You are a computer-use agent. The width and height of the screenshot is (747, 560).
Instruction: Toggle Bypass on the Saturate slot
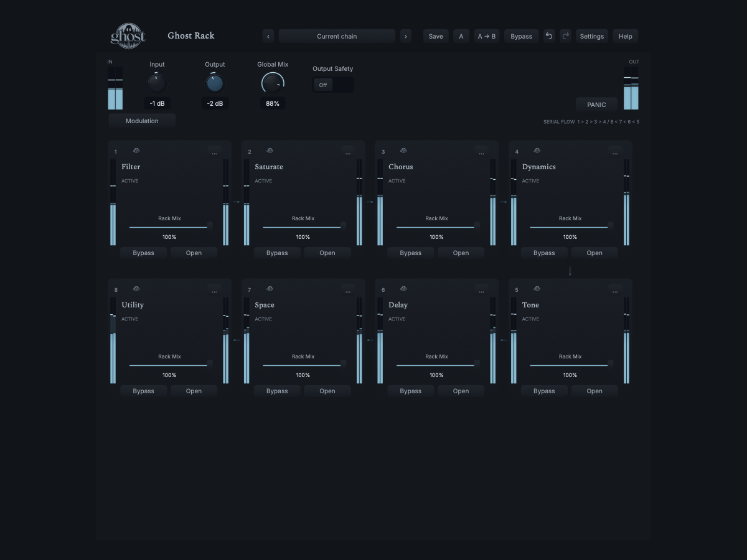point(277,253)
